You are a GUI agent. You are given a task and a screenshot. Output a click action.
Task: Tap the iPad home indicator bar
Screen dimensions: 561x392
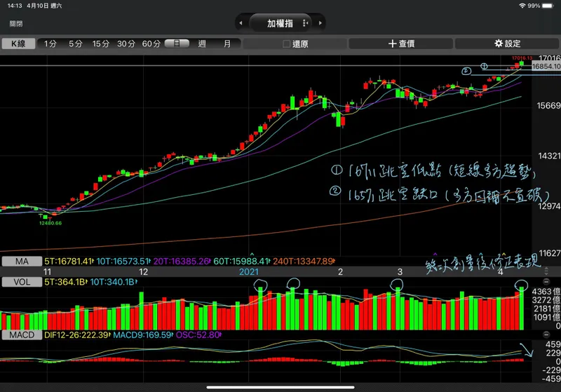pyautogui.click(x=280, y=387)
